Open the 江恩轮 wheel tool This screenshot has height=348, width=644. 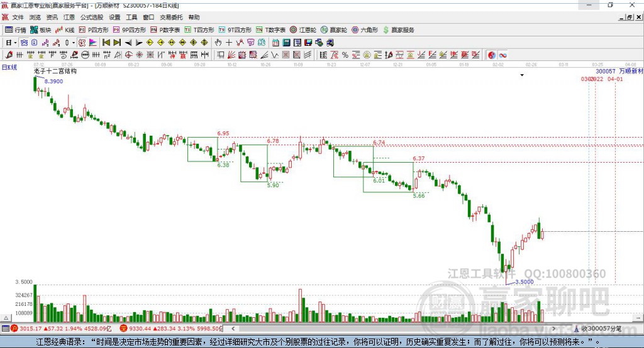pos(303,30)
